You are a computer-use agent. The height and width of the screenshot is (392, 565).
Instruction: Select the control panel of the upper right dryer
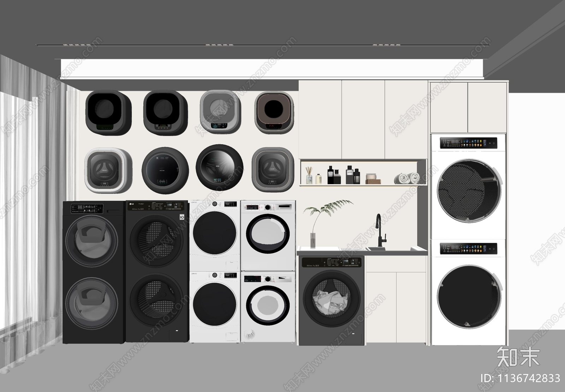tap(468, 143)
